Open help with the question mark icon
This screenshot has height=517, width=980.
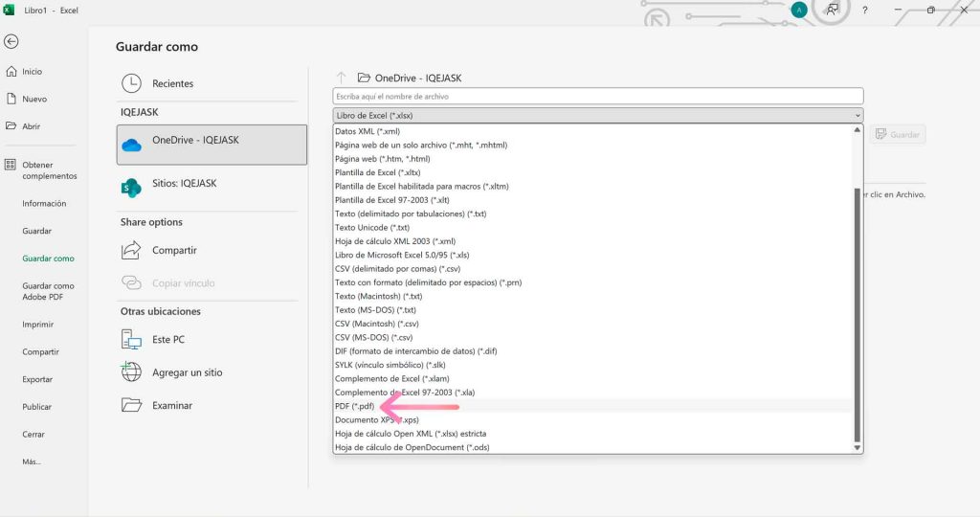click(x=865, y=10)
